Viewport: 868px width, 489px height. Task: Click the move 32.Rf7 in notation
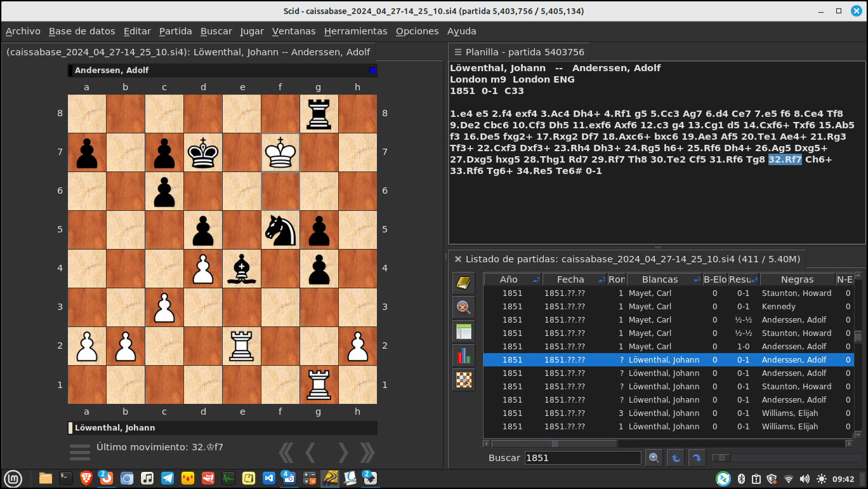[x=785, y=159]
